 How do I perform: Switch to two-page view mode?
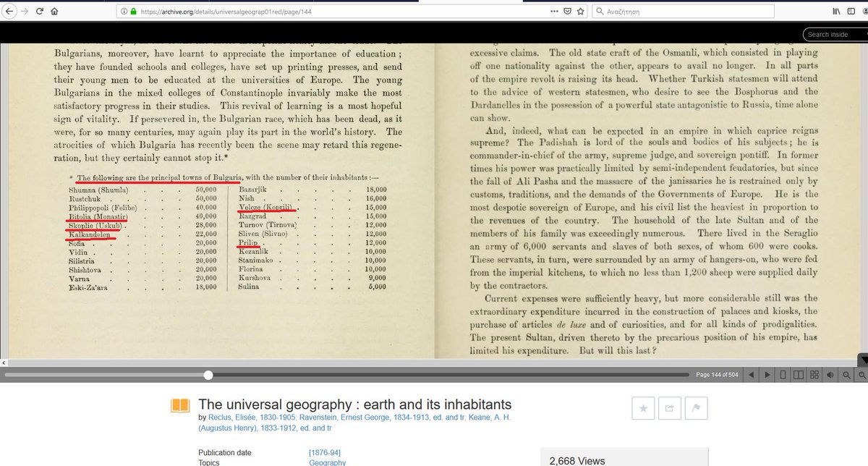799,374
